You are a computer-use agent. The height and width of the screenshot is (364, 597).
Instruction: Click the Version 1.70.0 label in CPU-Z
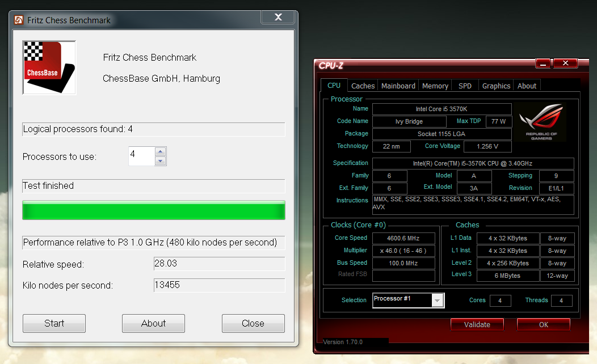tap(343, 342)
